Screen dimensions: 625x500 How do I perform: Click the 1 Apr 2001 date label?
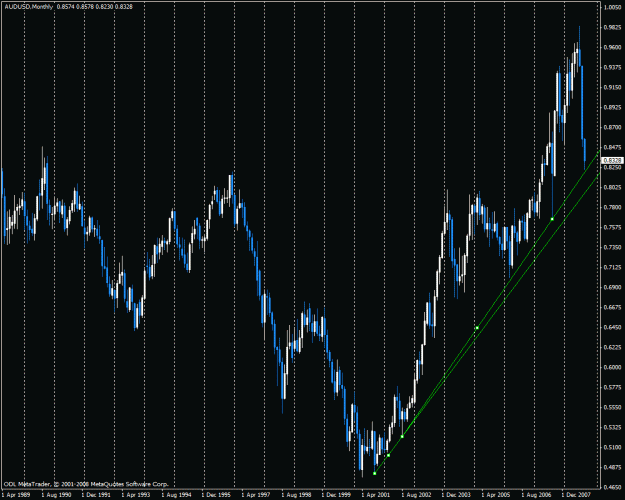click(x=377, y=495)
